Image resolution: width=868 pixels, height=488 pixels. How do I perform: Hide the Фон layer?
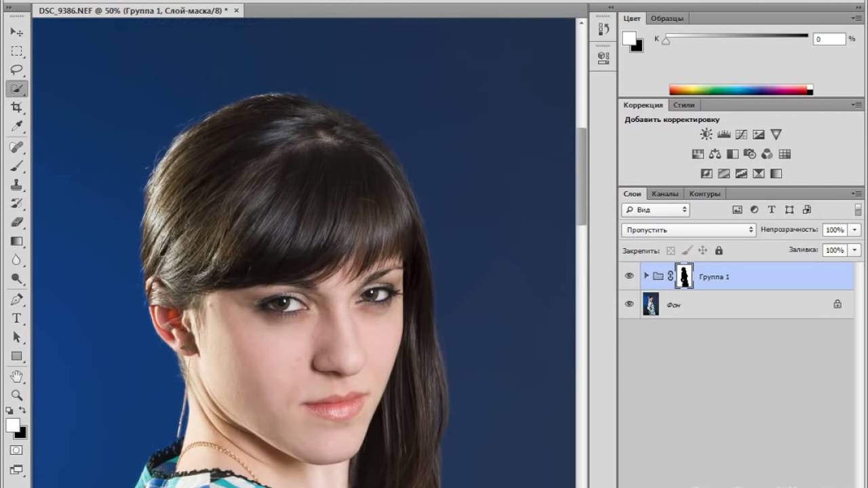629,304
